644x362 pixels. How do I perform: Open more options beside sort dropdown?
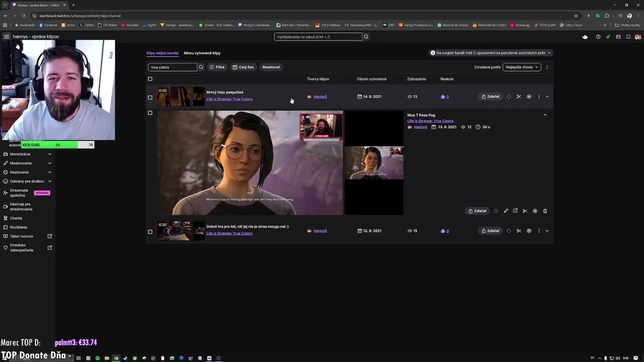547,67
